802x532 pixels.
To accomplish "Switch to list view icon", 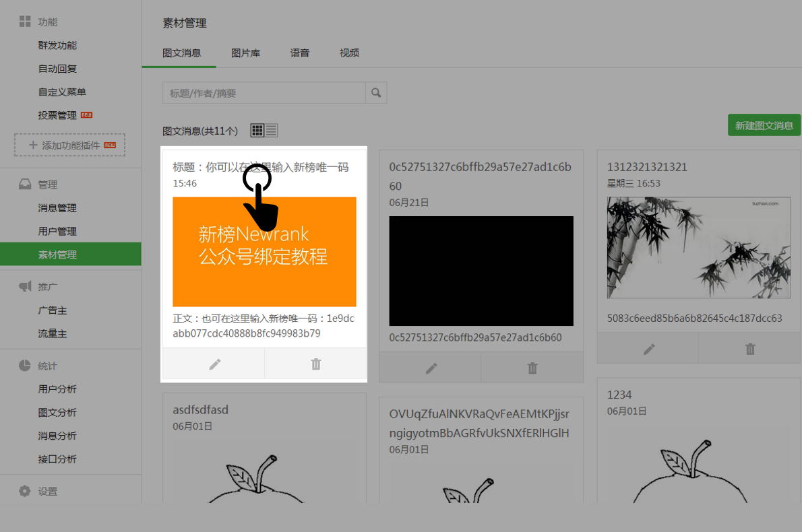I will (271, 131).
